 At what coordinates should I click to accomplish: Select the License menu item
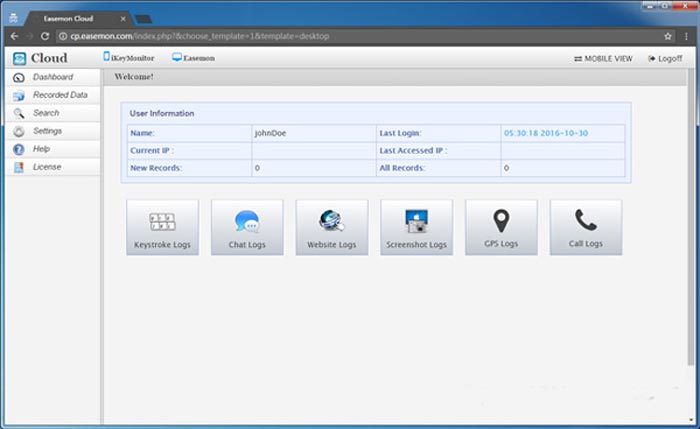pyautogui.click(x=53, y=167)
